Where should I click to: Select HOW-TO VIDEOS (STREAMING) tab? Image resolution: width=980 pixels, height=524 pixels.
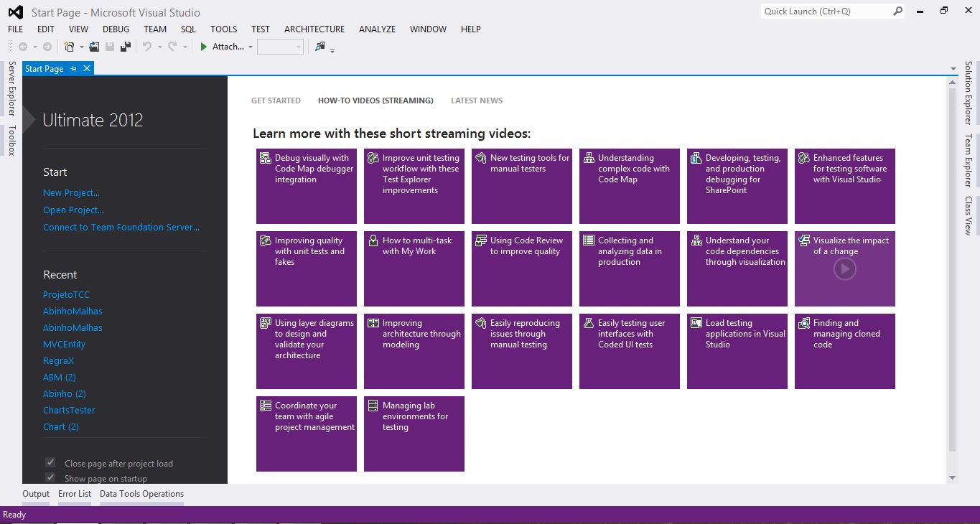pyautogui.click(x=375, y=100)
